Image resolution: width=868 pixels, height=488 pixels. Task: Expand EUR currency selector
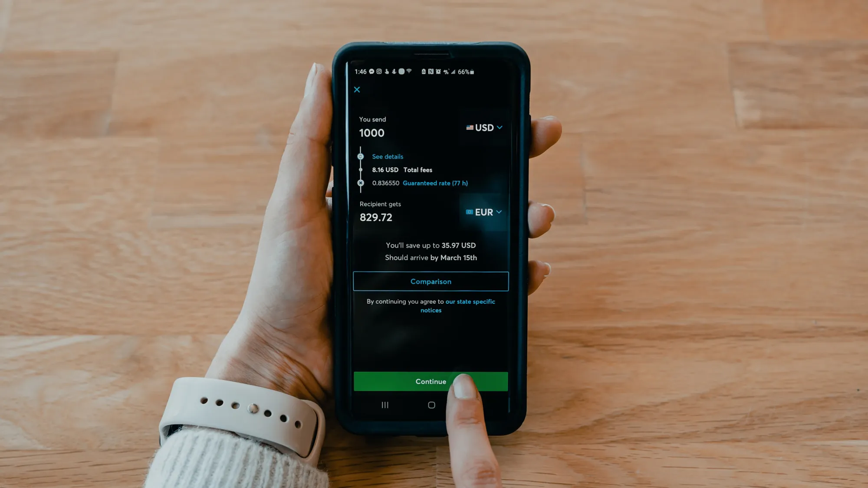coord(483,212)
